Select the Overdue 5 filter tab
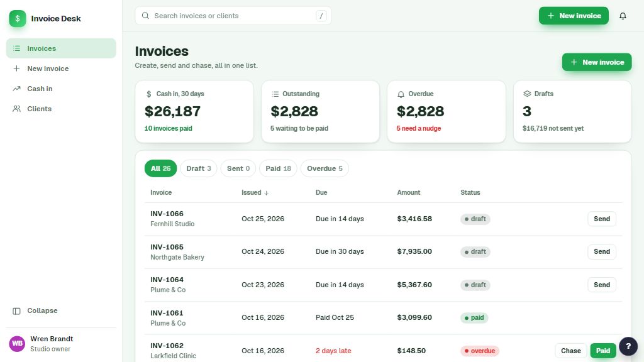Screen dimensions: 644x362 325,168
